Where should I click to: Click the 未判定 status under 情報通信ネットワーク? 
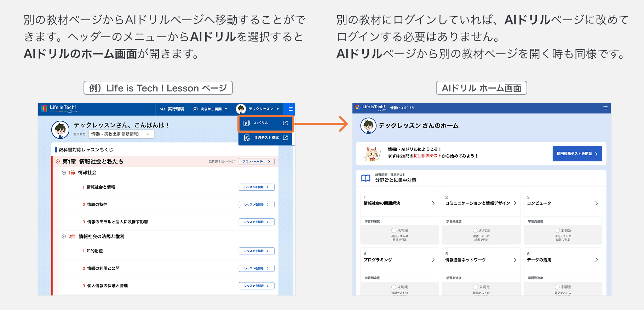point(482,287)
